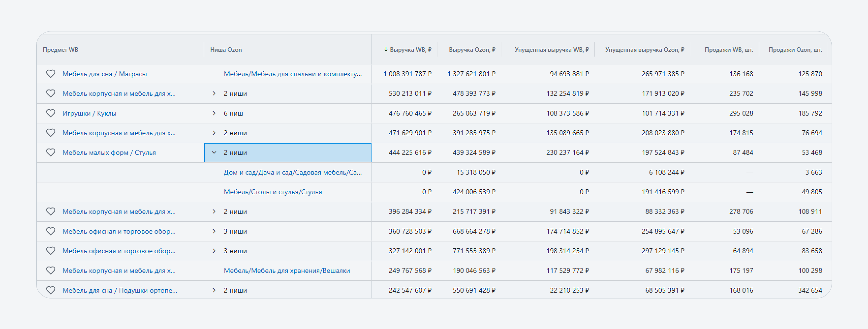Open Дом и сад/Дача и сад niche link
This screenshot has width=868, height=329.
pyautogui.click(x=292, y=172)
